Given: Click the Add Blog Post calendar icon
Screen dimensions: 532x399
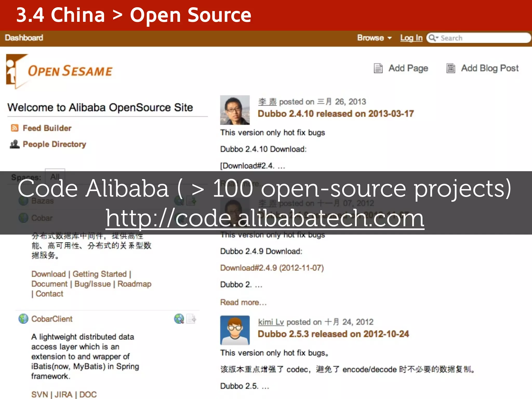Looking at the screenshot, I should pos(451,68).
